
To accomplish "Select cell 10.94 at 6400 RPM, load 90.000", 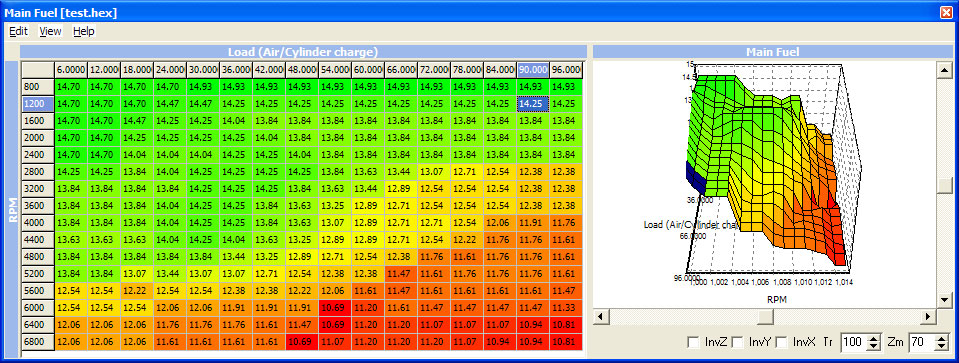I will pyautogui.click(x=533, y=324).
